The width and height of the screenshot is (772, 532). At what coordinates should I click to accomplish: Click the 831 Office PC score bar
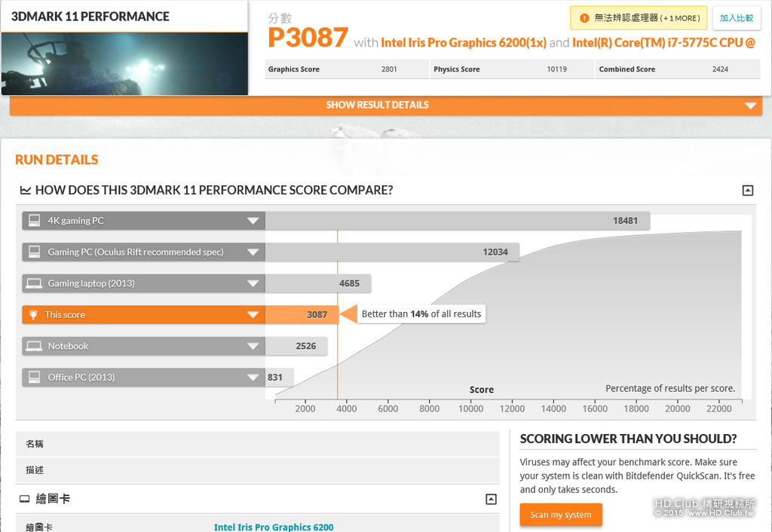(x=280, y=378)
